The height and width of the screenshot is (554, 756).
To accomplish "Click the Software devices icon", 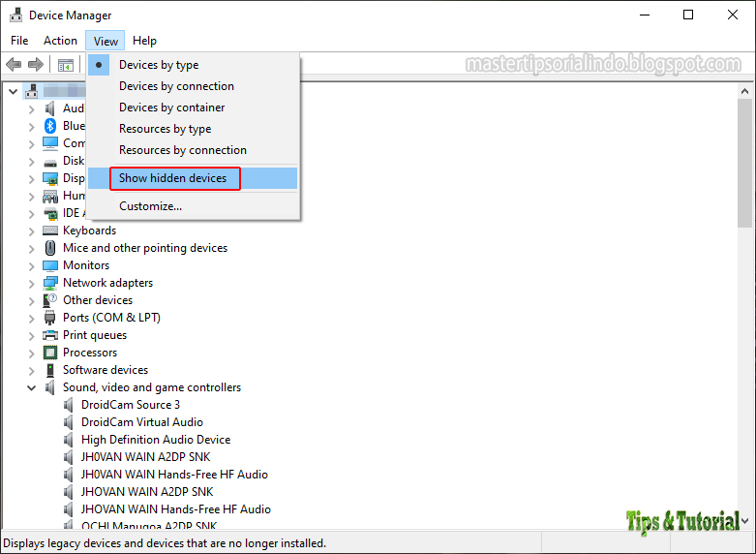I will coord(50,370).
